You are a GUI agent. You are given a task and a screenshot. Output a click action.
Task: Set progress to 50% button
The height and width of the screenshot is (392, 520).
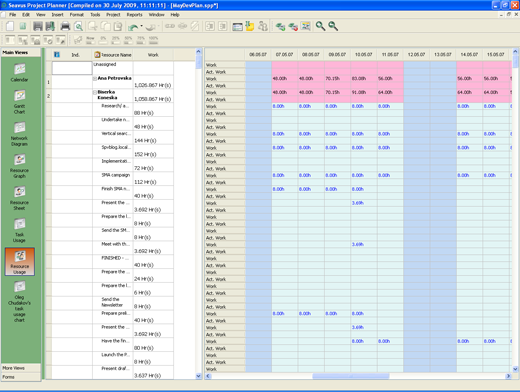click(128, 40)
